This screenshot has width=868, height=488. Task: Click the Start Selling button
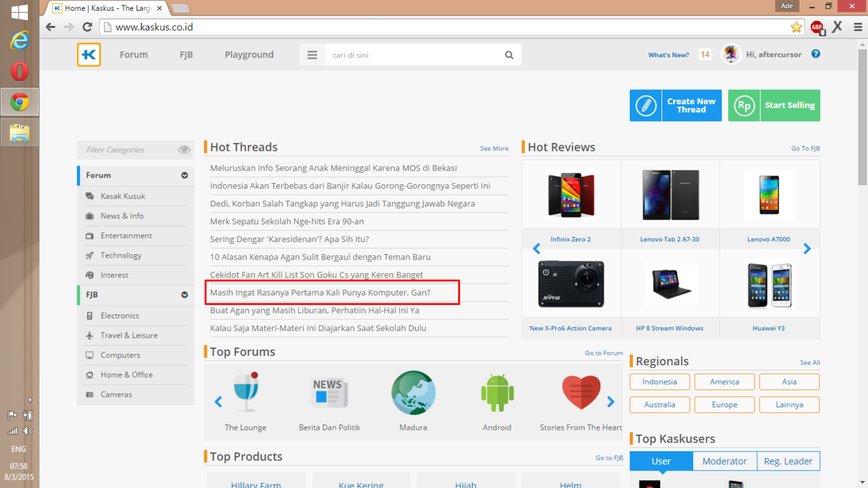(x=774, y=106)
